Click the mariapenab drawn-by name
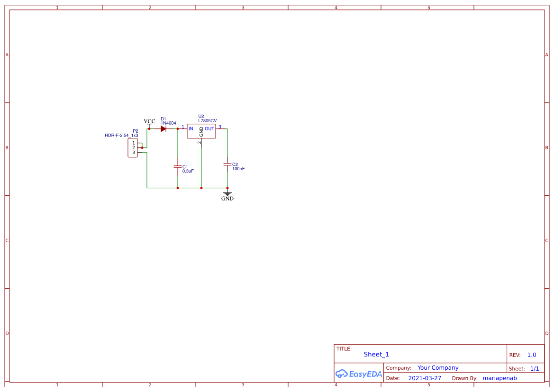 500,378
